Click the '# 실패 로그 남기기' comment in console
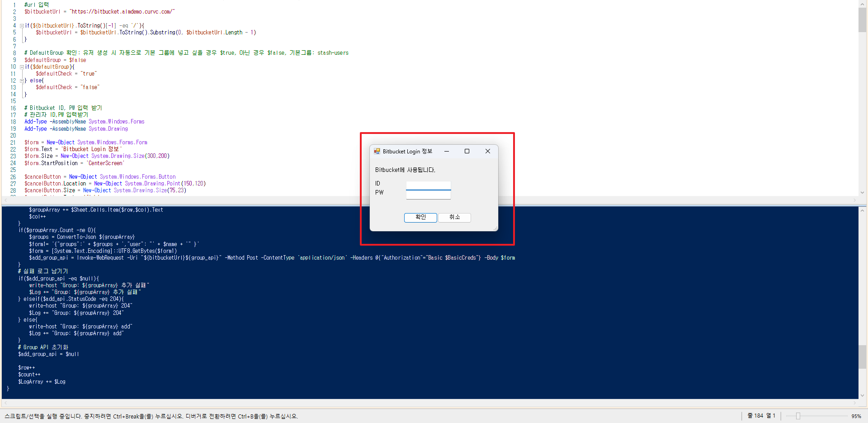This screenshot has height=423, width=868. coord(43,271)
